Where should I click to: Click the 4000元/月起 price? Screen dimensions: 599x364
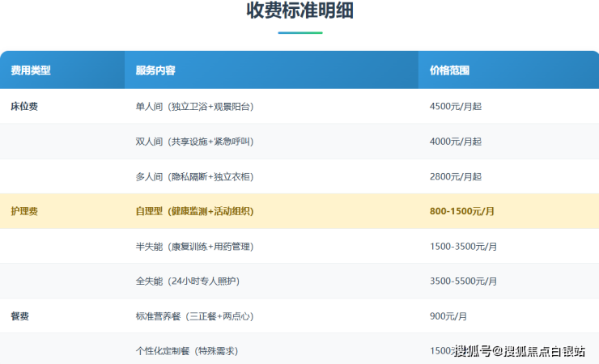tap(456, 142)
